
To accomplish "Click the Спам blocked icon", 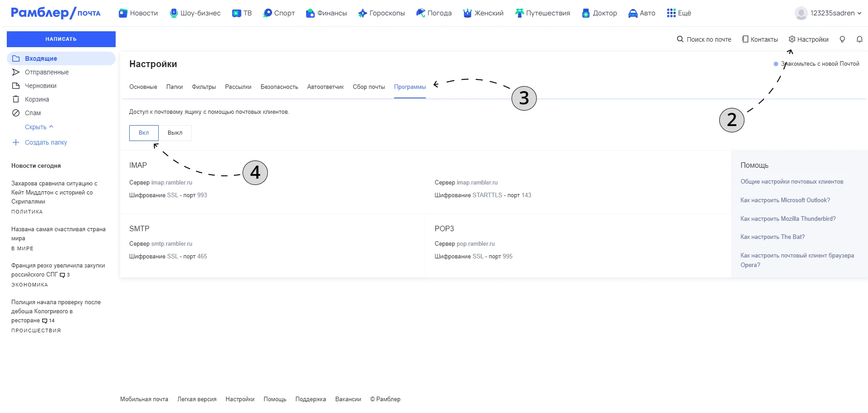I will (x=16, y=113).
